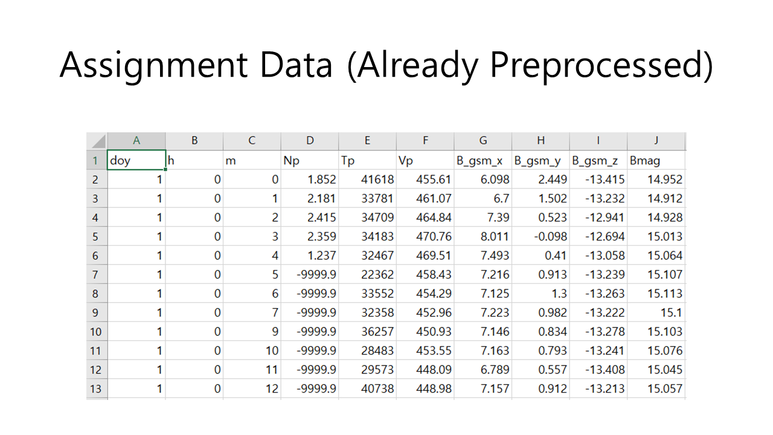Select the -9999.9 cell in row 7
This screenshot has height=435, width=773.
click(x=310, y=275)
